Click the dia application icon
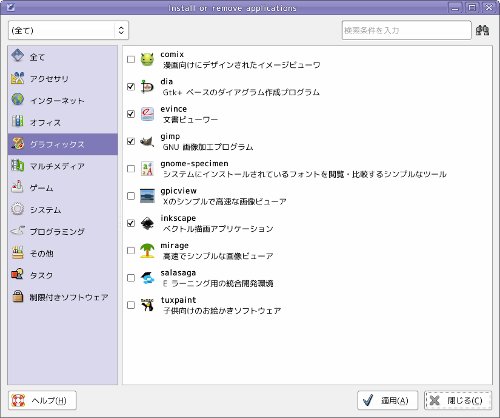The width and height of the screenshot is (500, 418). [147, 87]
